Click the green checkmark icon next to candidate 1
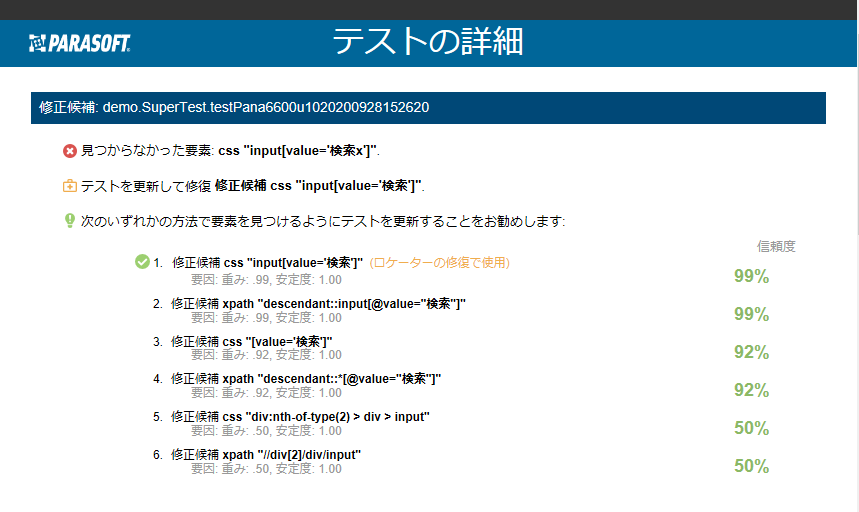This screenshot has height=512, width=859. coord(142,262)
